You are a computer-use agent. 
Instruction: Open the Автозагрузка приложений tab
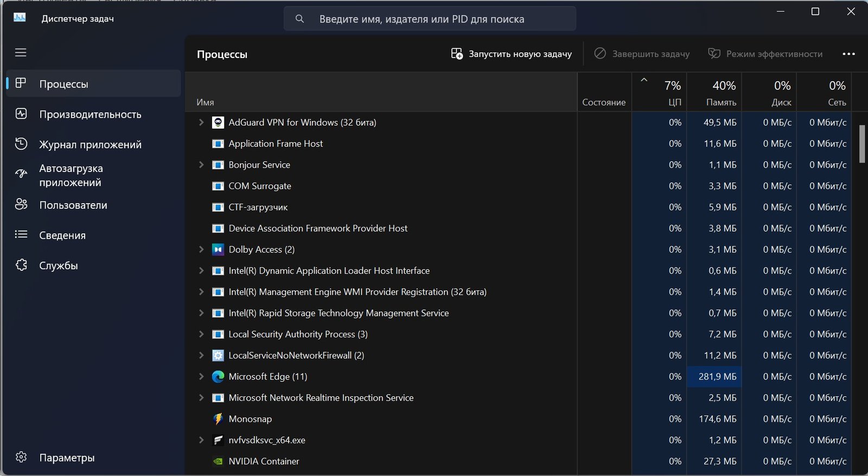coord(93,175)
